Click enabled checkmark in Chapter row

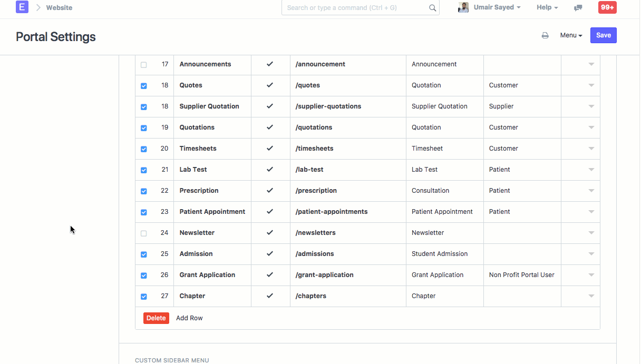click(270, 296)
